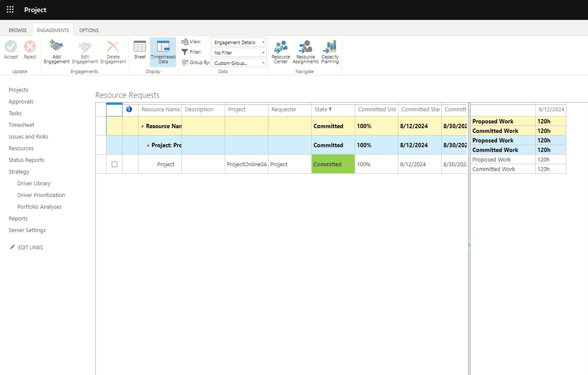Select the ProjectOnline0A project cell
This screenshot has height=375, width=588.
[247, 164]
